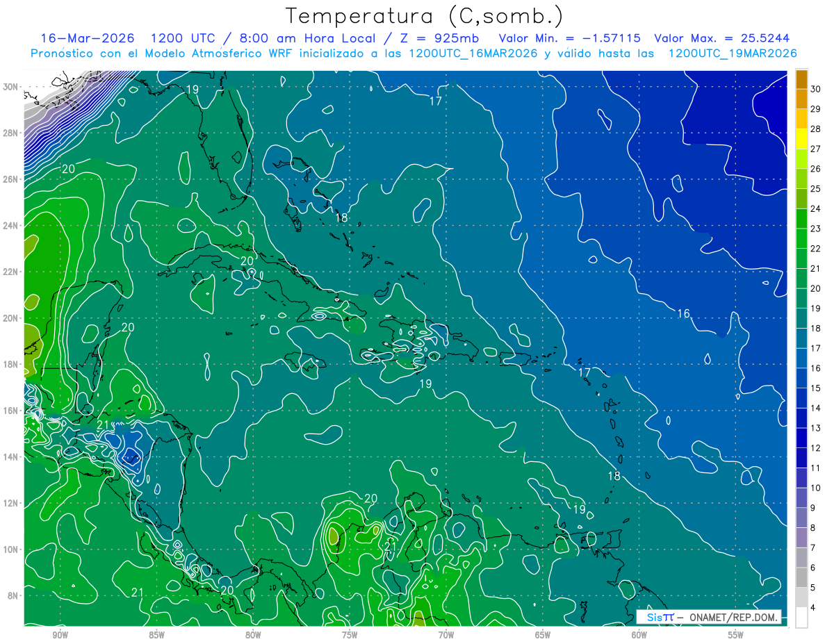
Task: Click the legend scale value 14
Action: (x=816, y=408)
